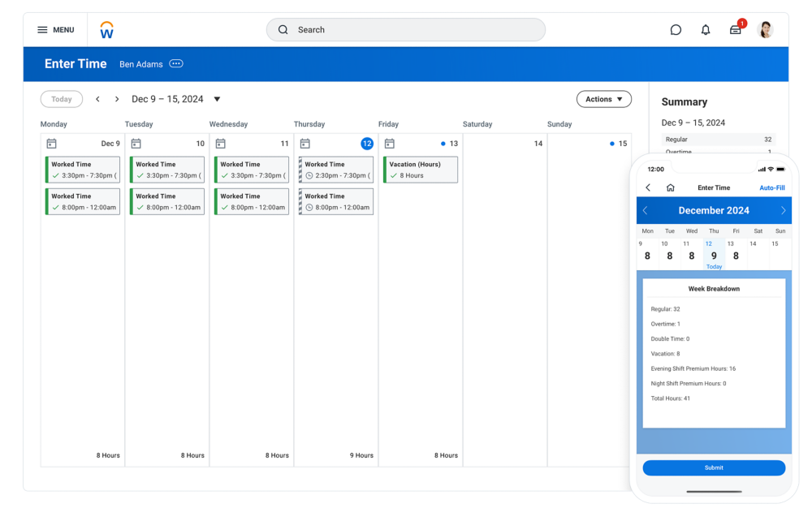Click the calendar icon on Monday Dec 9
Image resolution: width=812 pixels, height=521 pixels.
(51, 144)
